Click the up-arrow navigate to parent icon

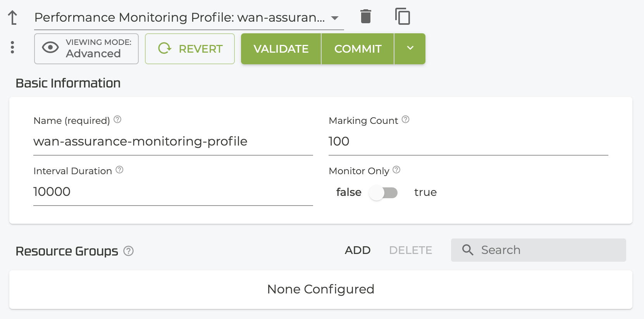tap(13, 17)
